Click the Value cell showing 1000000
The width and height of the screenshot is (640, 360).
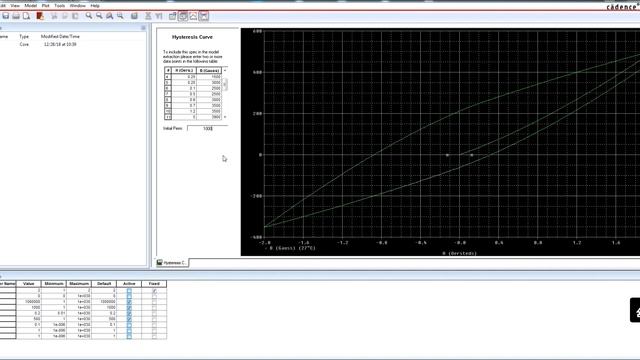[x=29, y=302]
